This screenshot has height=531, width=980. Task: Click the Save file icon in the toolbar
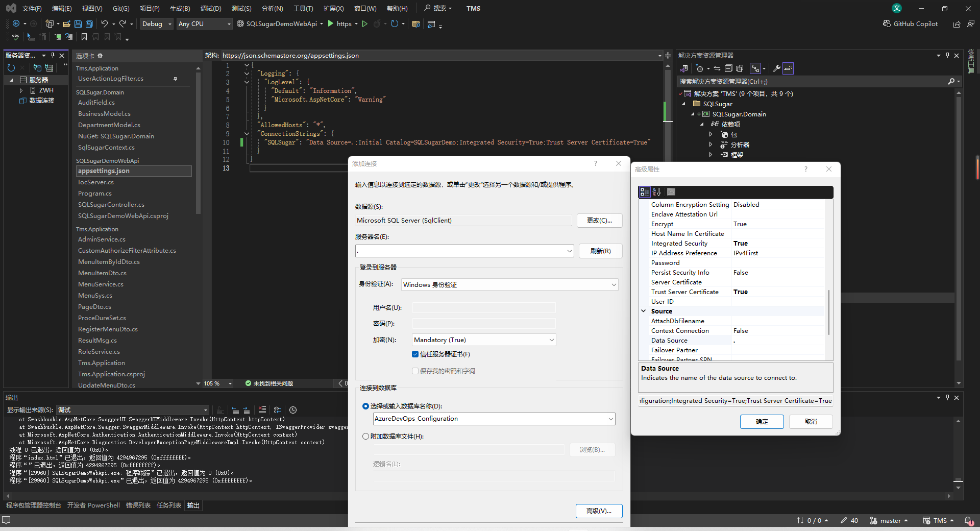click(78, 24)
